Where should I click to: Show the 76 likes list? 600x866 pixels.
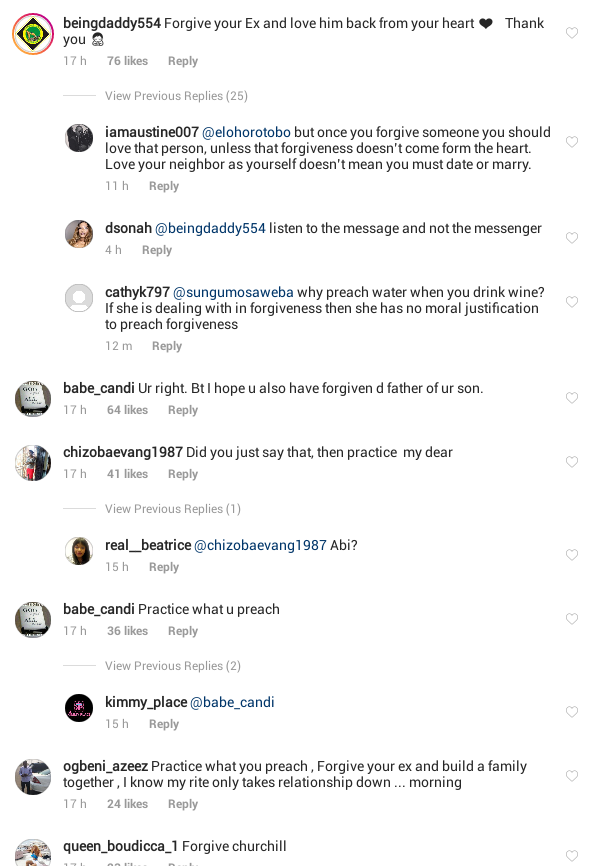point(127,61)
